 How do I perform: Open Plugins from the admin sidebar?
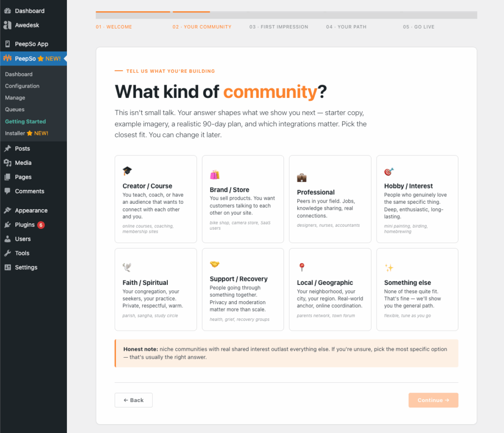(x=25, y=225)
